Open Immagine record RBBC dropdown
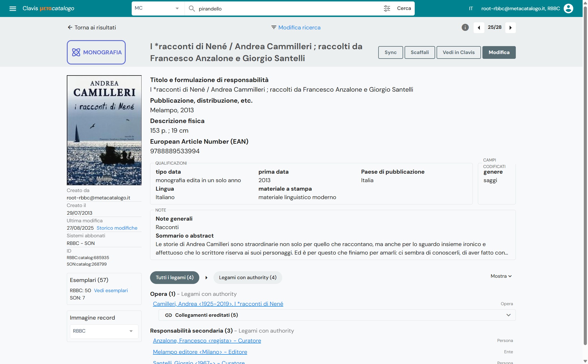 coord(104,331)
